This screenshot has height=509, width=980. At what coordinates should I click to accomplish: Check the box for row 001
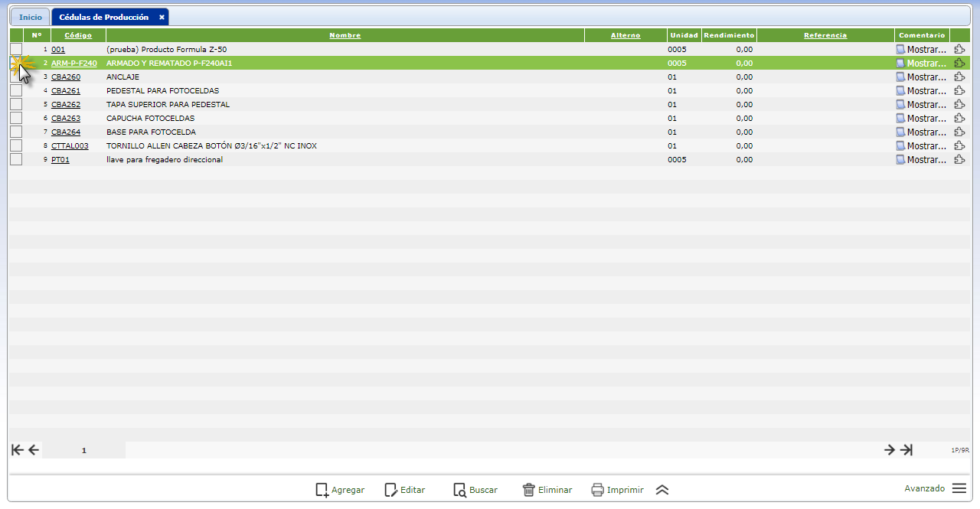point(16,49)
